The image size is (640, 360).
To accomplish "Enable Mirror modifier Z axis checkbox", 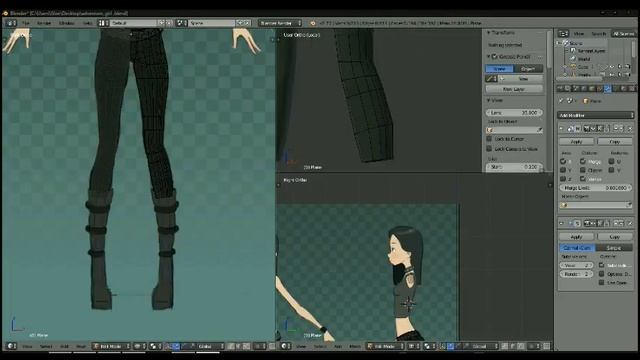I will (563, 179).
